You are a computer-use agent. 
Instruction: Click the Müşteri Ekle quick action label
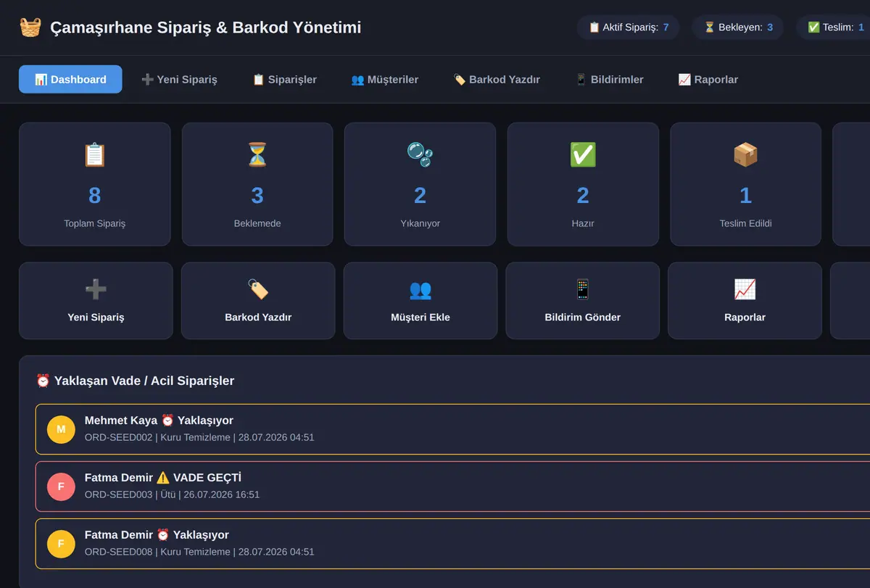point(420,317)
